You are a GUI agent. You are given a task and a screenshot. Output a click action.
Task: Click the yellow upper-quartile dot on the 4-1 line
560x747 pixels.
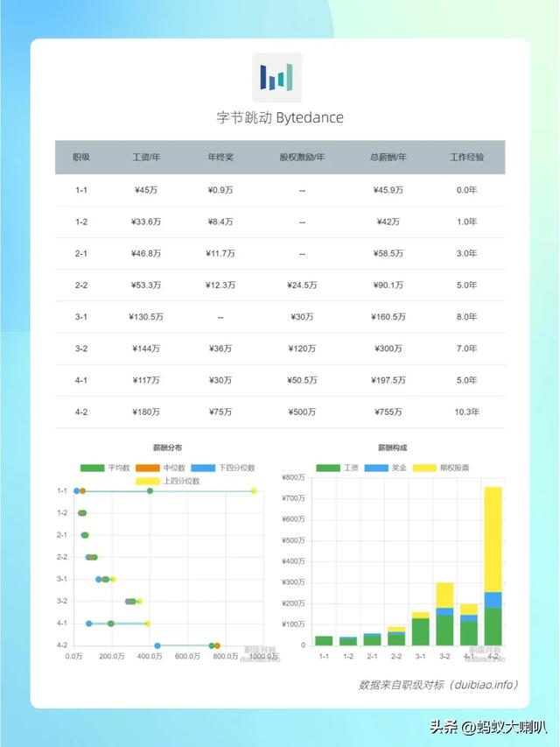(x=148, y=624)
